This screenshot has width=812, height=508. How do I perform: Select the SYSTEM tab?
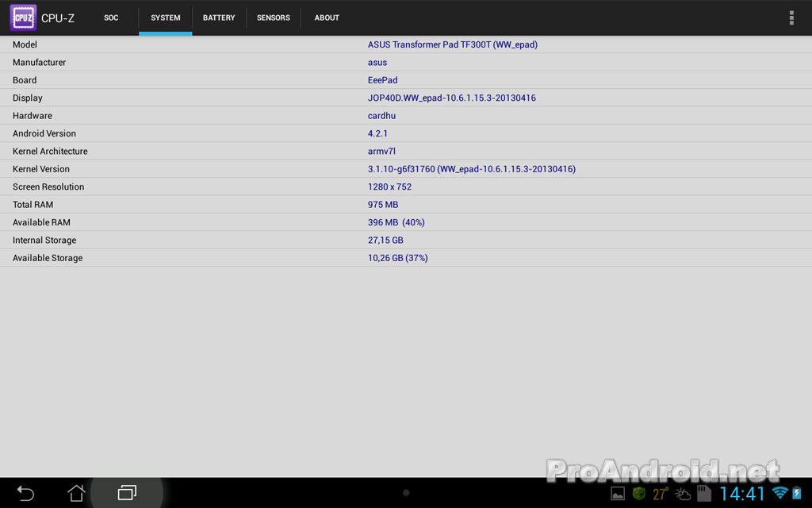point(165,17)
